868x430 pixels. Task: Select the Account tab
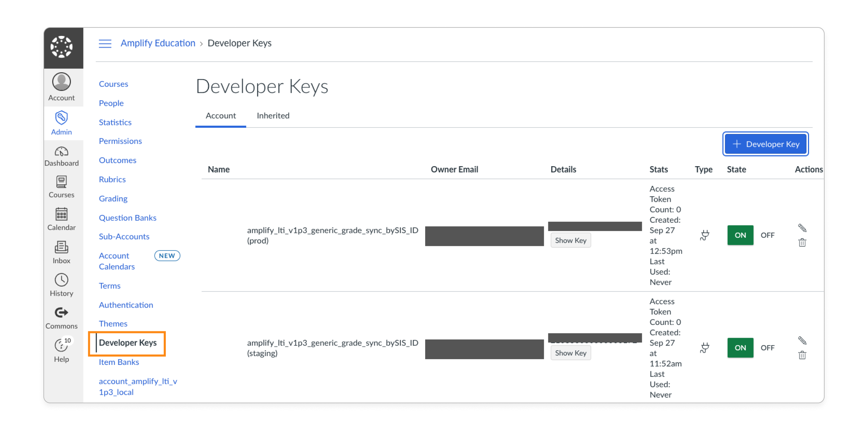click(x=221, y=116)
